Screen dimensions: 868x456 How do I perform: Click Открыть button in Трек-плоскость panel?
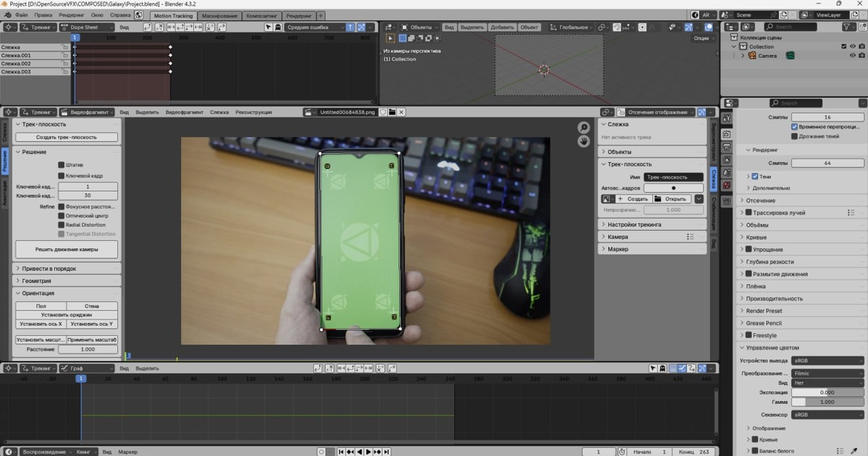pos(671,198)
